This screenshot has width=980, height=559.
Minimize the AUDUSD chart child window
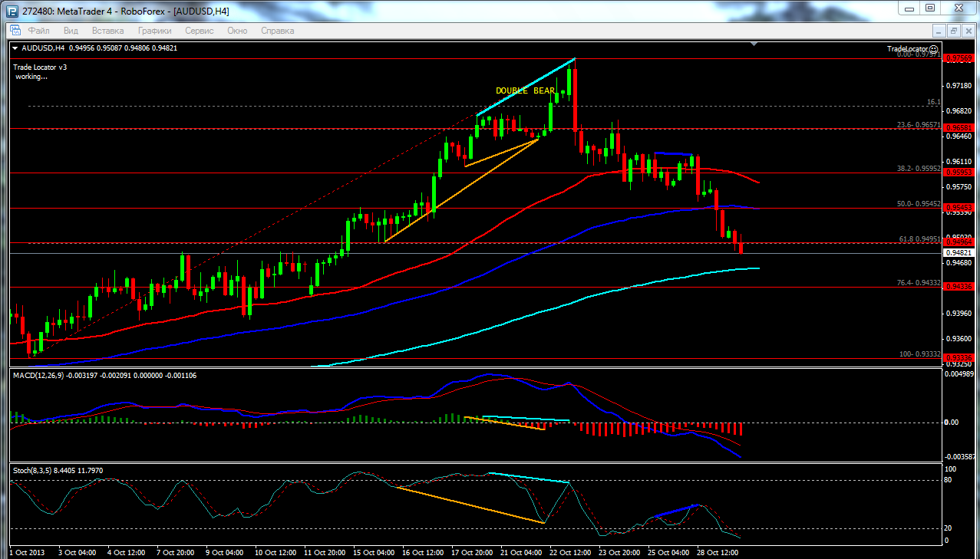(x=939, y=31)
